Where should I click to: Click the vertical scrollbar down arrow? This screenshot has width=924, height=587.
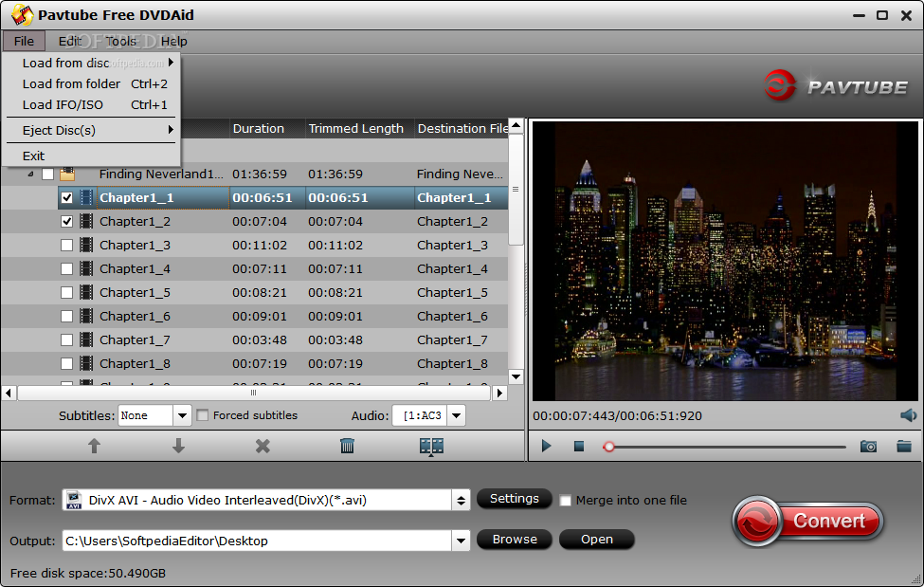516,376
